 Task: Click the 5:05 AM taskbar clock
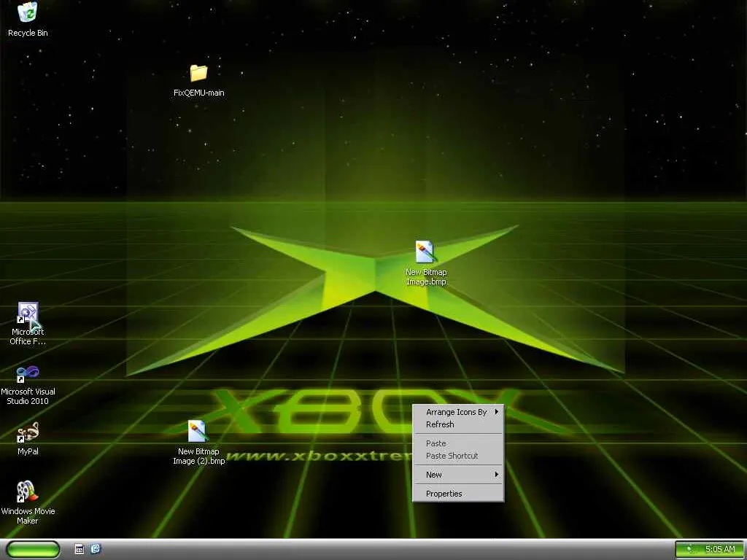pos(720,550)
